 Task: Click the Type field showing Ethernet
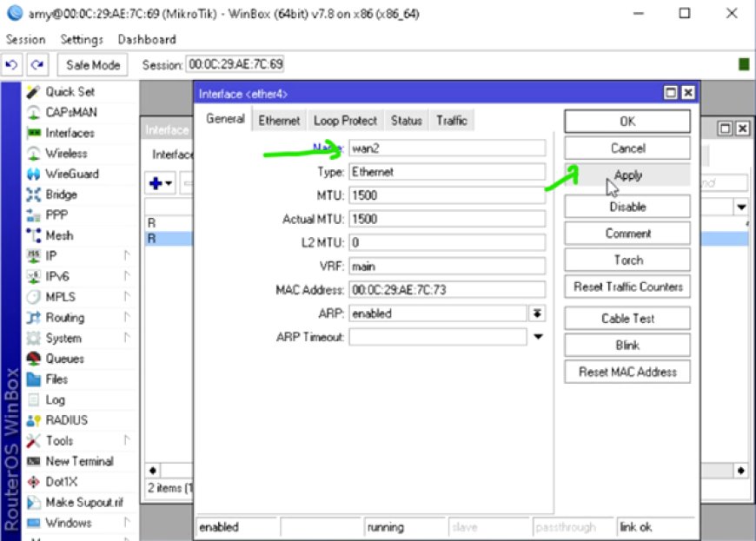tap(448, 172)
